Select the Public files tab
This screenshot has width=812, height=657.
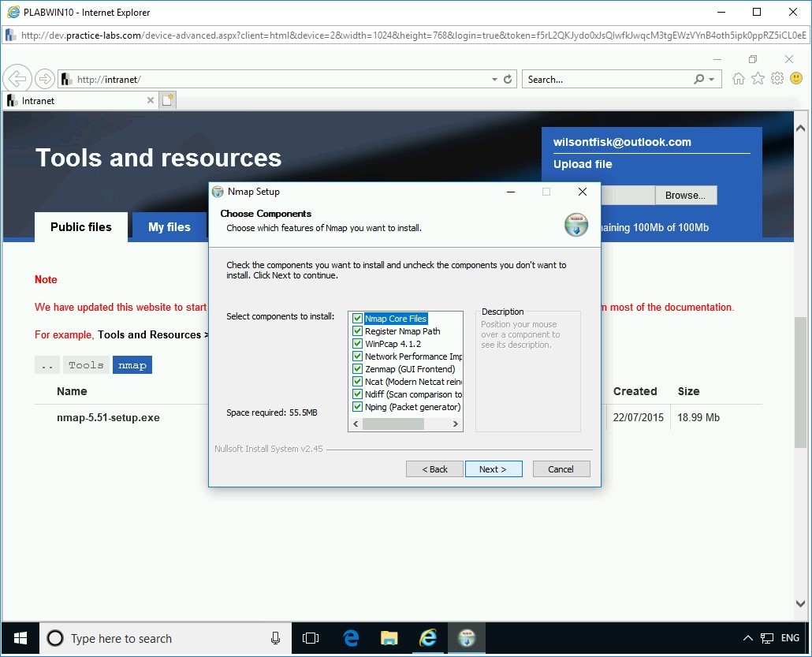pos(80,227)
